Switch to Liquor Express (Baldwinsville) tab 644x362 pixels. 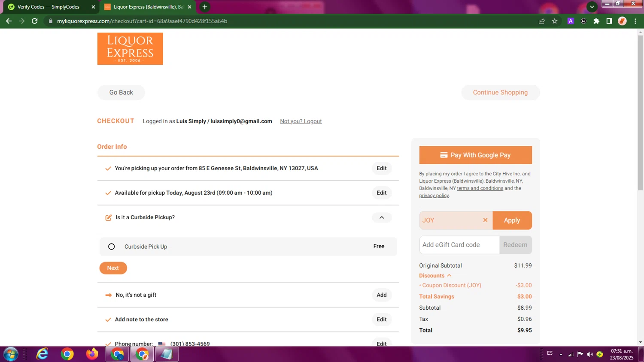pyautogui.click(x=148, y=7)
